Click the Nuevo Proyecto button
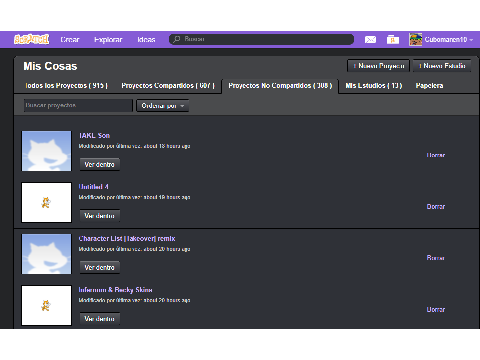The height and width of the screenshot is (360, 480). (x=378, y=66)
